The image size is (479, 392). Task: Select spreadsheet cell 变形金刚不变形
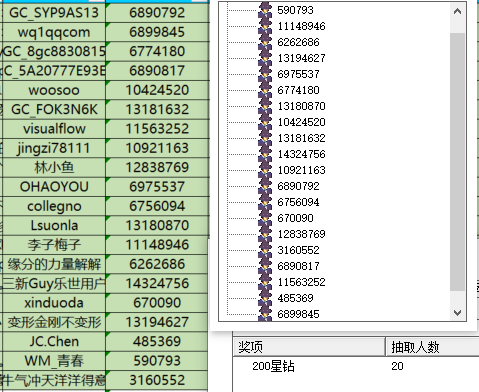pyautogui.click(x=54, y=322)
